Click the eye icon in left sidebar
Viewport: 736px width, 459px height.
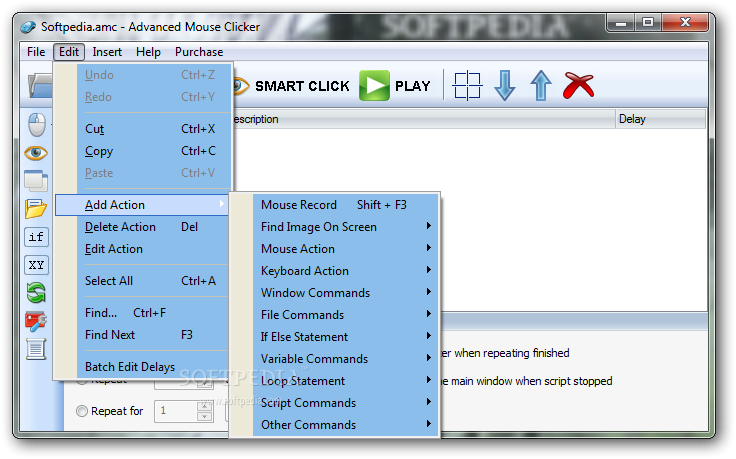(36, 153)
